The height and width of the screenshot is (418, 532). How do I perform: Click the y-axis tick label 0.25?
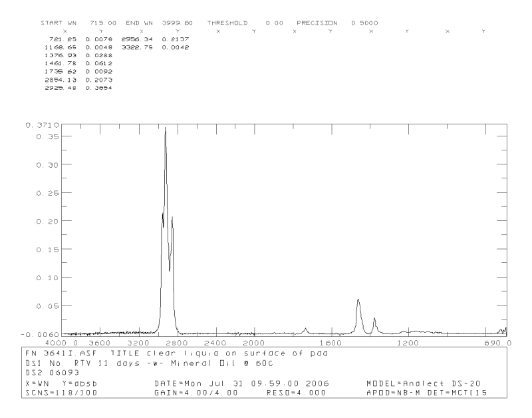click(x=47, y=193)
